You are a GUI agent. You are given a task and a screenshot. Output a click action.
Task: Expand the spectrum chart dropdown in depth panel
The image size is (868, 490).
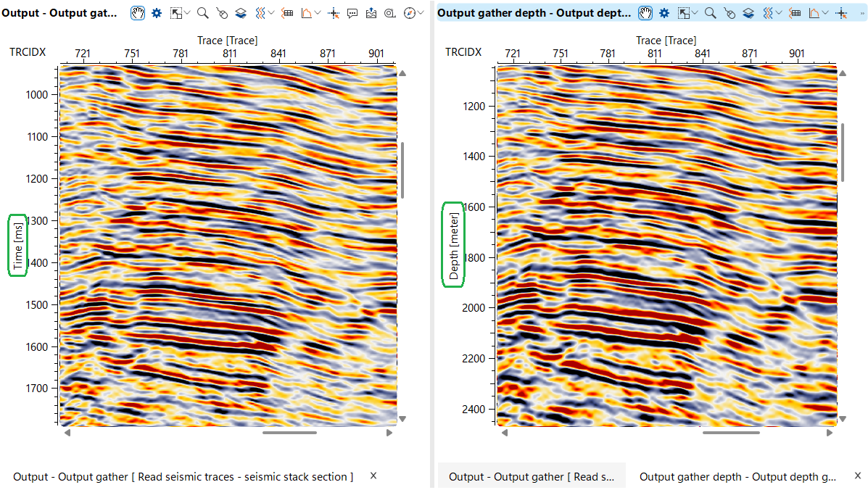coord(827,13)
